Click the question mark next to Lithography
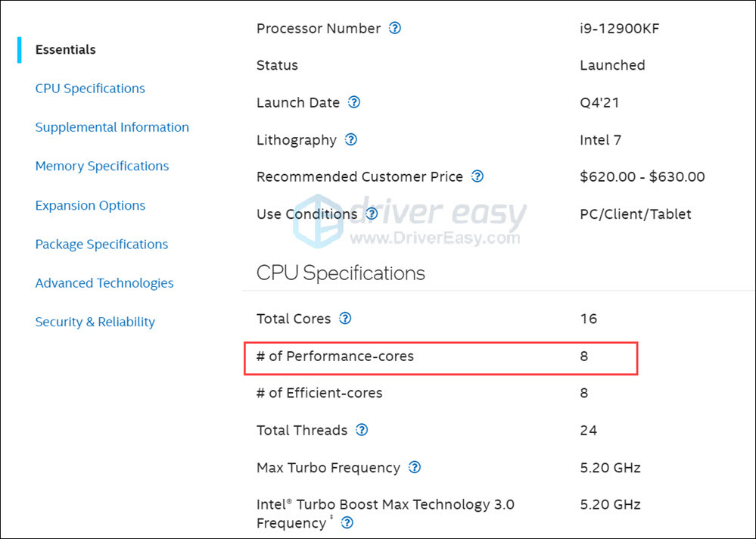 click(x=350, y=140)
